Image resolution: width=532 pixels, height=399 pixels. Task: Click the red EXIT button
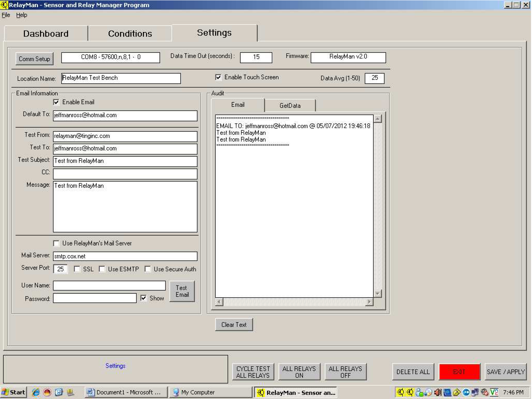point(459,372)
